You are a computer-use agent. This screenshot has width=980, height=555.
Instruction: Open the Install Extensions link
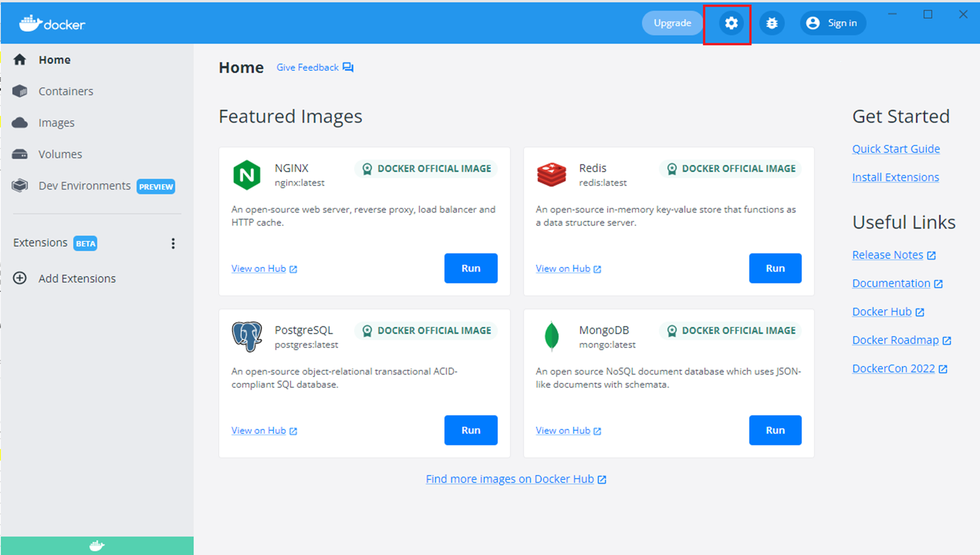[x=895, y=177]
